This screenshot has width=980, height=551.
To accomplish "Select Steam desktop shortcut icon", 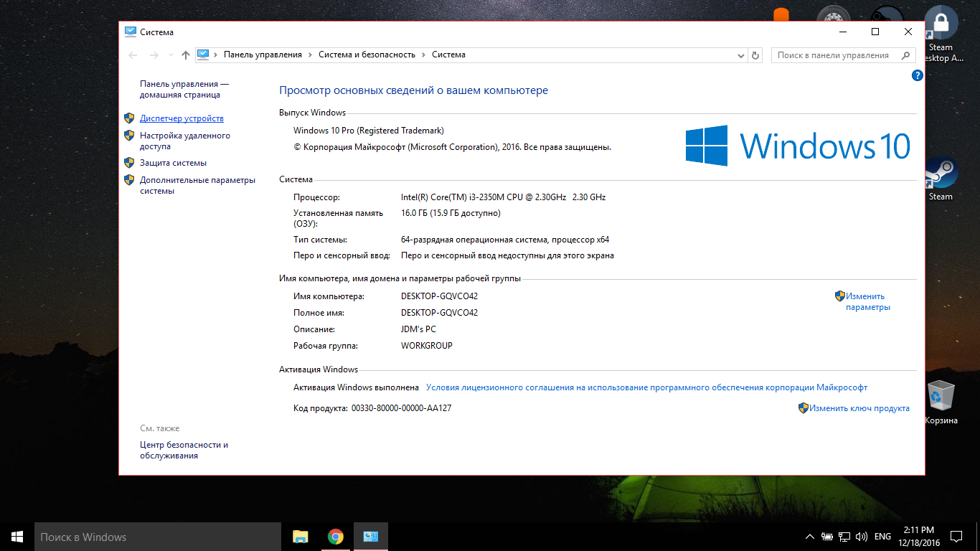I will click(941, 179).
